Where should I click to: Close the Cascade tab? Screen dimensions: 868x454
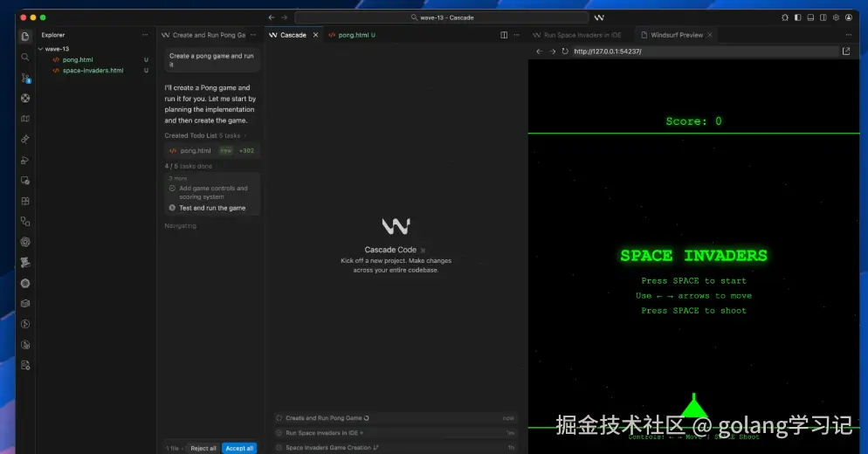pos(315,35)
